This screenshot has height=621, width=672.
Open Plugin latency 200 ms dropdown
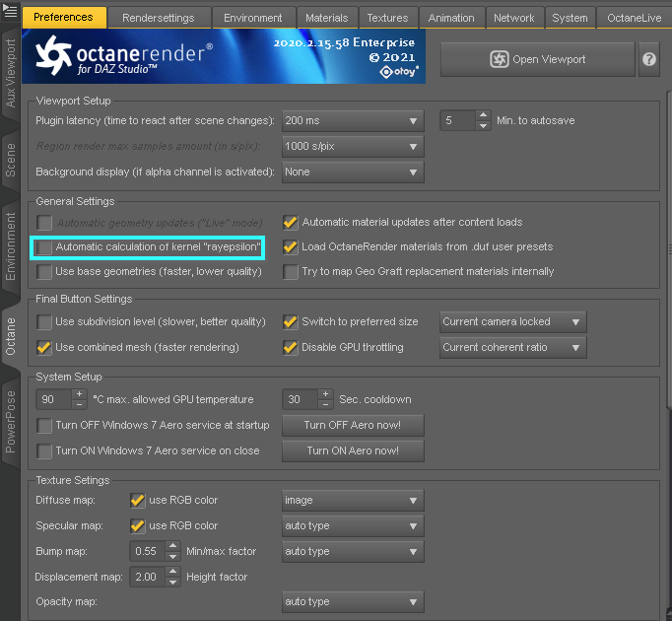point(353,121)
